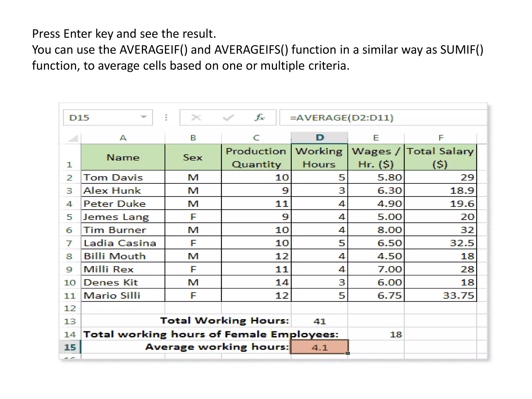
Task: Select column A header
Action: (123, 138)
